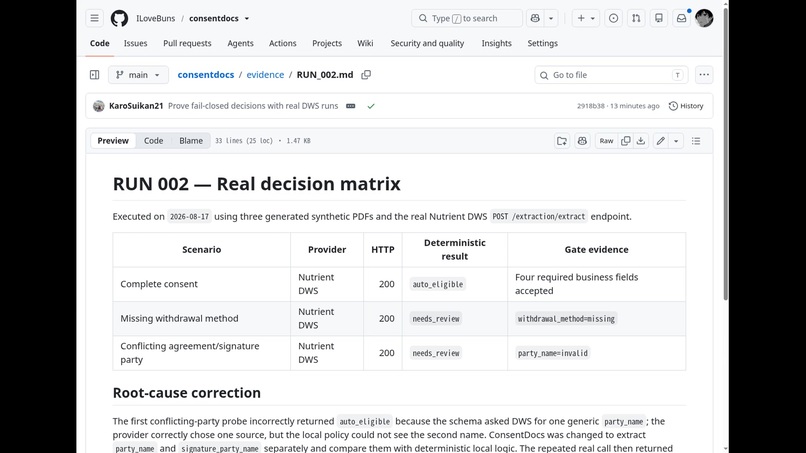Switch to Blame view

point(191,141)
